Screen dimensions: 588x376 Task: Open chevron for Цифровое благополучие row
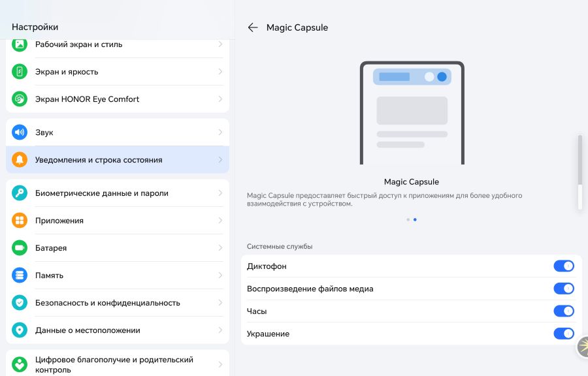pos(220,364)
